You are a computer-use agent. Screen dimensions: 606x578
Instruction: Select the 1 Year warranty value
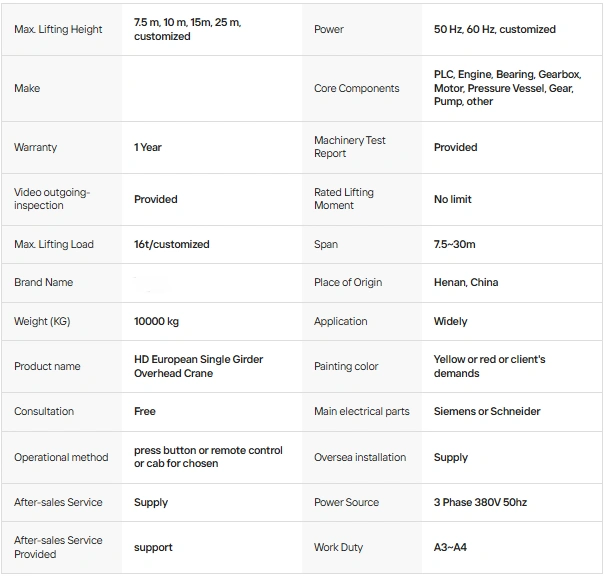pos(148,147)
